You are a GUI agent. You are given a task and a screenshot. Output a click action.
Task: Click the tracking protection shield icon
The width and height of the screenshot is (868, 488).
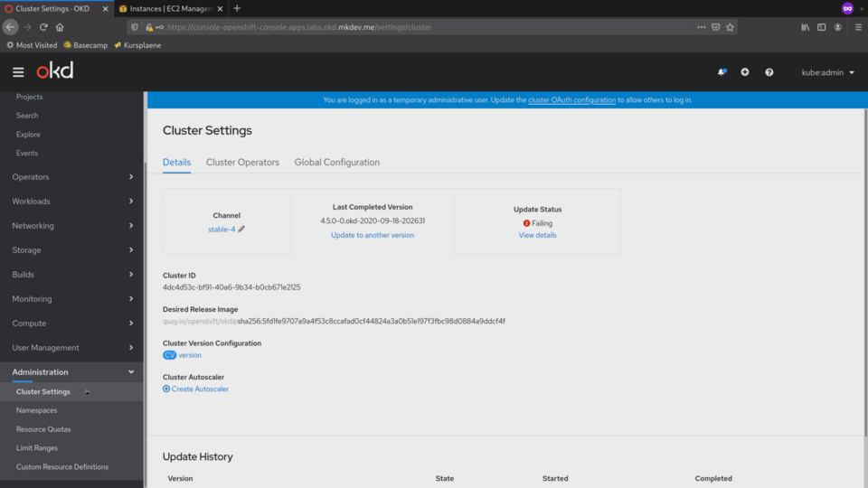pyautogui.click(x=135, y=27)
